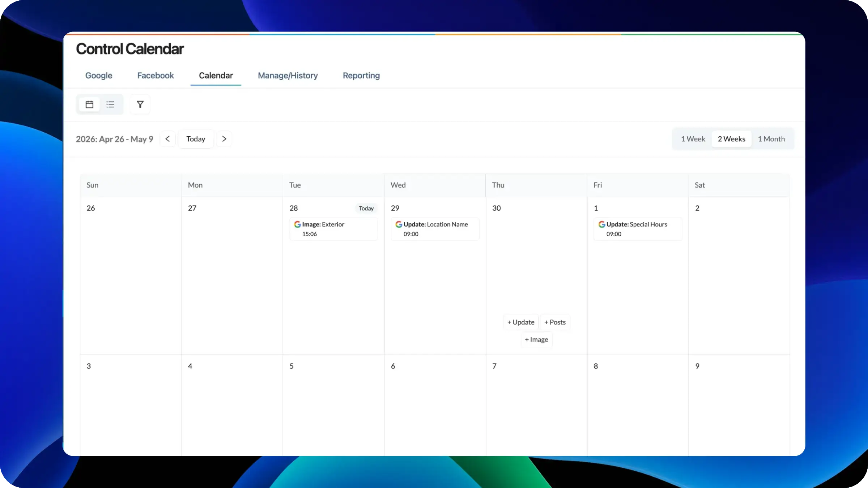Select the 1 Month range toggle
The width and height of the screenshot is (868, 488).
tap(771, 139)
